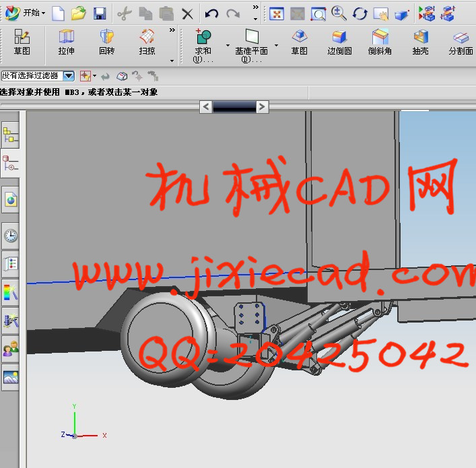Screen dimensions: 476x468
Task: Click the Extrude (拉伸) tool
Action: [x=66, y=42]
